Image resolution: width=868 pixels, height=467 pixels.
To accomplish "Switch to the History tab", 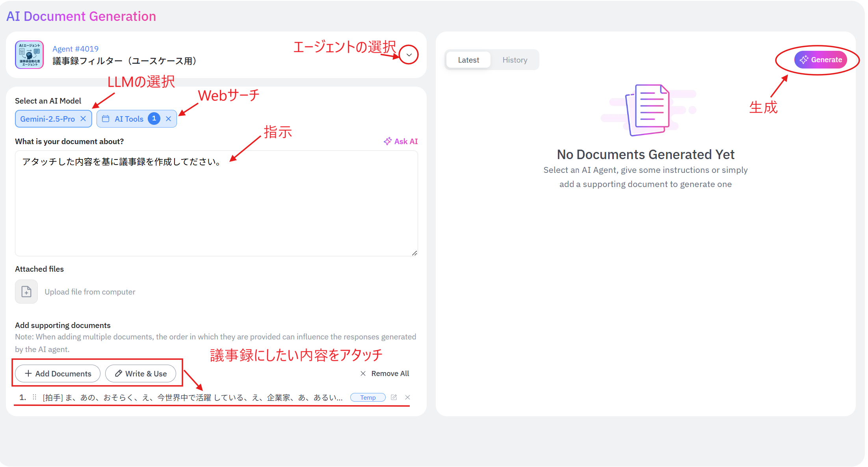I will pyautogui.click(x=515, y=60).
